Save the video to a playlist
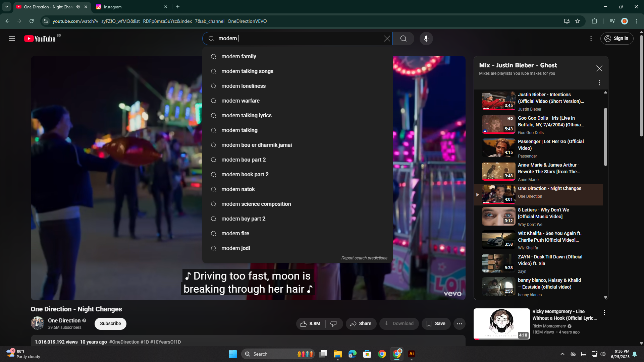This screenshot has height=362, width=644. pos(436,323)
